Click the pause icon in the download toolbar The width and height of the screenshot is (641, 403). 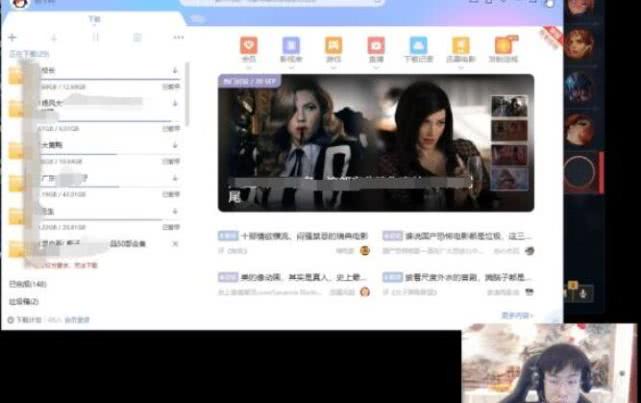96,37
